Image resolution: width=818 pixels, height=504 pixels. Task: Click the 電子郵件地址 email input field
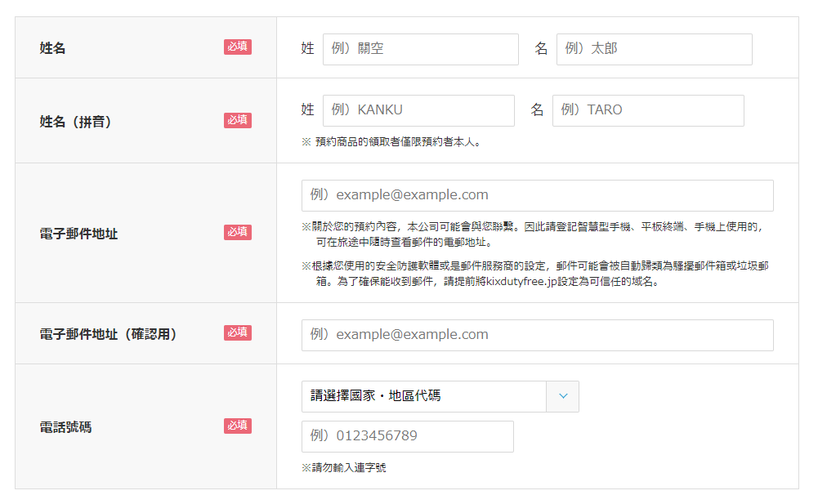click(x=538, y=195)
